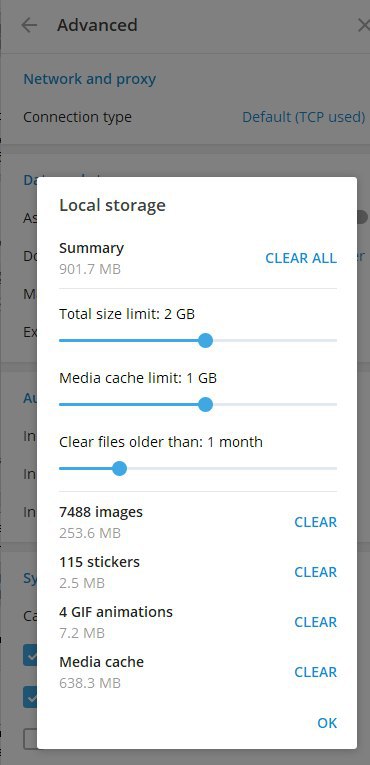Select the Clear files older than slider knob
This screenshot has width=370, height=765.
(119, 468)
